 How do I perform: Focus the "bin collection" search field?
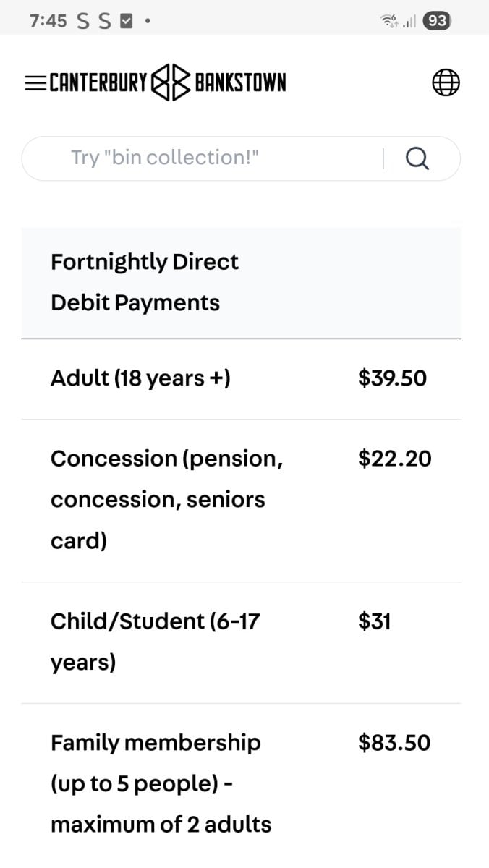[203, 158]
